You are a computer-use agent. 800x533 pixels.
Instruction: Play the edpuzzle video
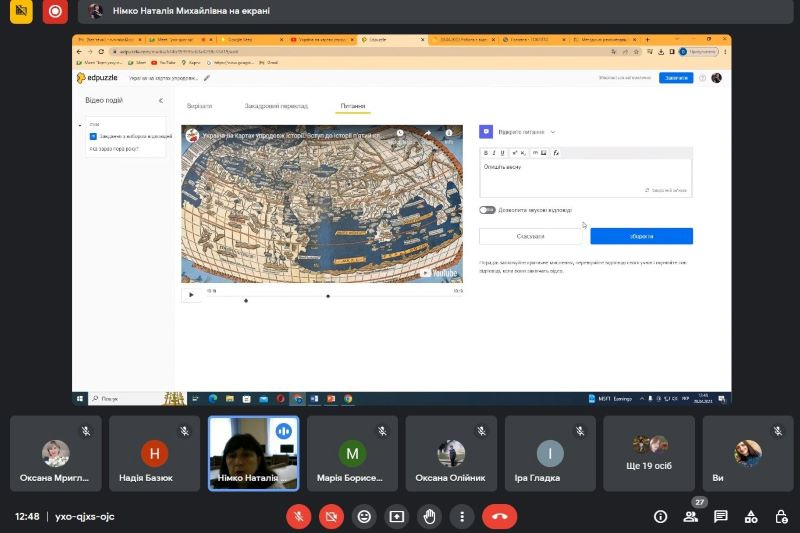point(191,295)
